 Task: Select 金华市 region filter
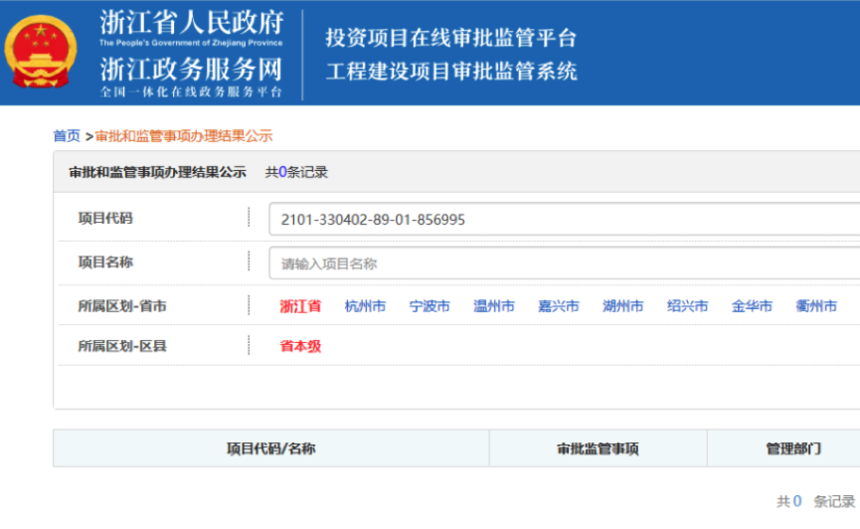point(751,306)
